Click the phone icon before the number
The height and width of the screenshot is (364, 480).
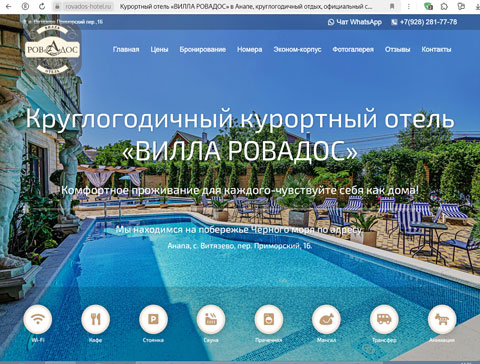click(394, 22)
